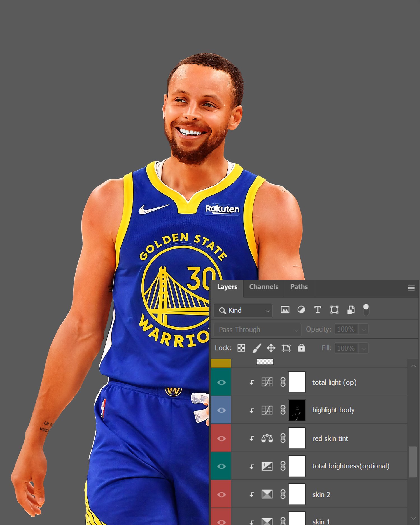The image size is (420, 525).
Task: Select the layer named total light (op)
Action: click(334, 382)
